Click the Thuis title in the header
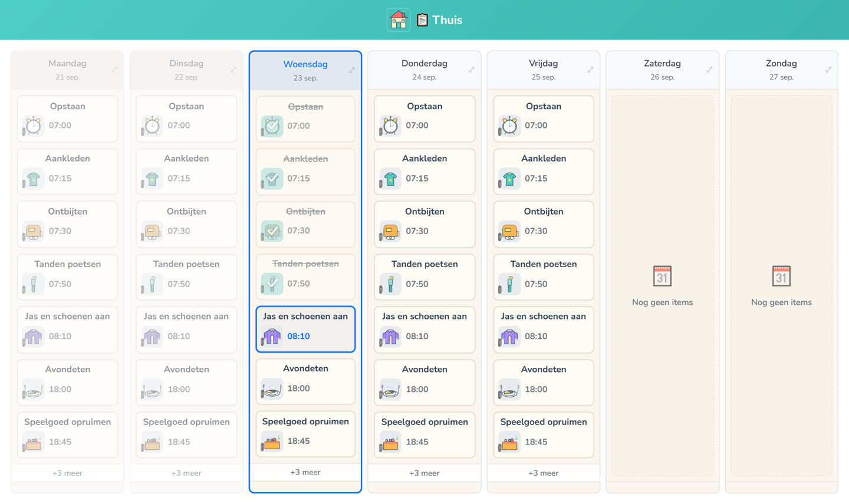The height and width of the screenshot is (504, 849). (447, 20)
